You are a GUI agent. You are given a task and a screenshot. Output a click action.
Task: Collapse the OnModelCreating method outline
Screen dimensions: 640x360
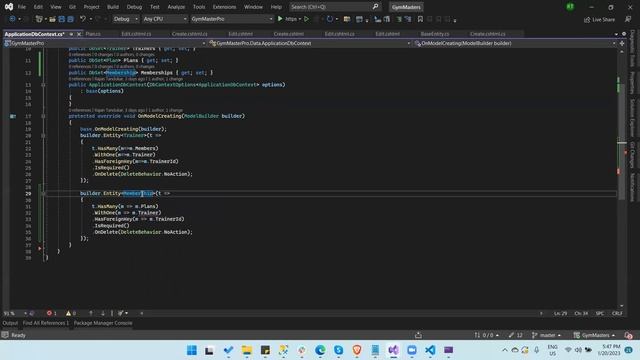pyautogui.click(x=43, y=116)
